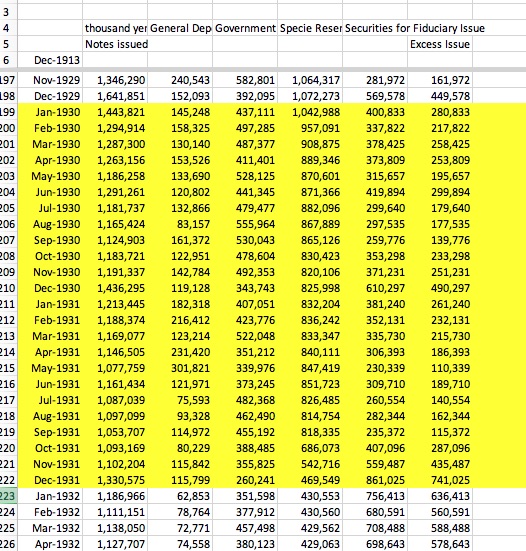Select the Dec-1913 date cell
This screenshot has height=551, width=526.
(50, 60)
